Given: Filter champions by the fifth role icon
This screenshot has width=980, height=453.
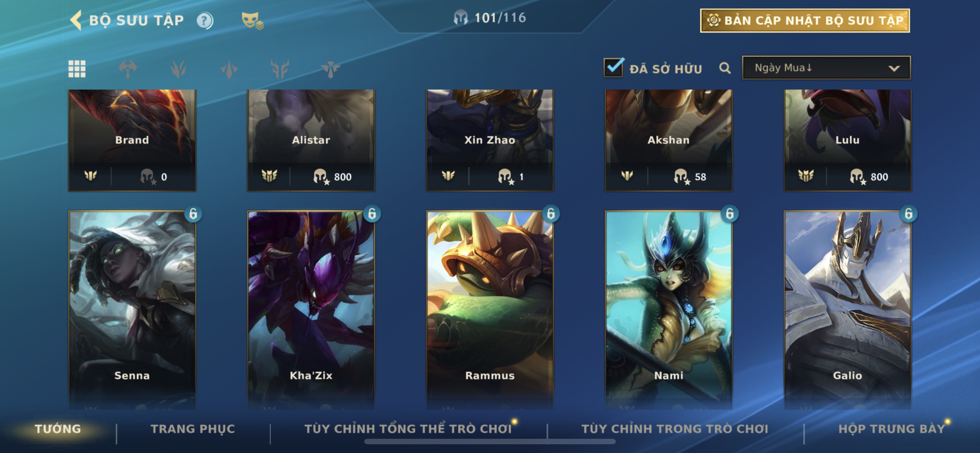Looking at the screenshot, I should (x=330, y=69).
